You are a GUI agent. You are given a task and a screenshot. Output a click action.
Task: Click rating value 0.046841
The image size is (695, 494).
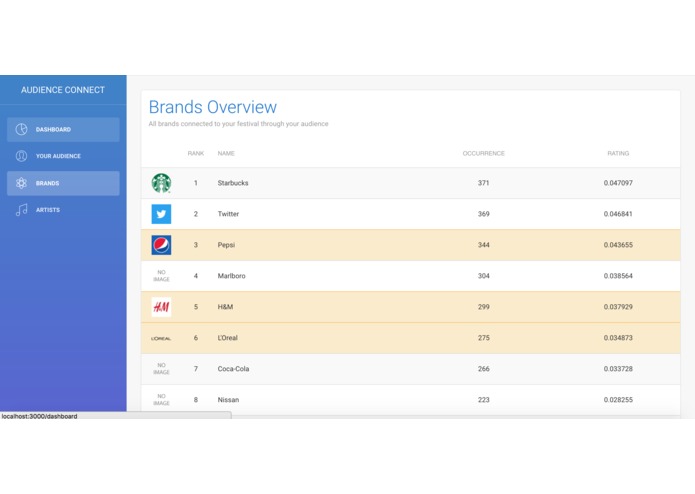click(x=618, y=214)
